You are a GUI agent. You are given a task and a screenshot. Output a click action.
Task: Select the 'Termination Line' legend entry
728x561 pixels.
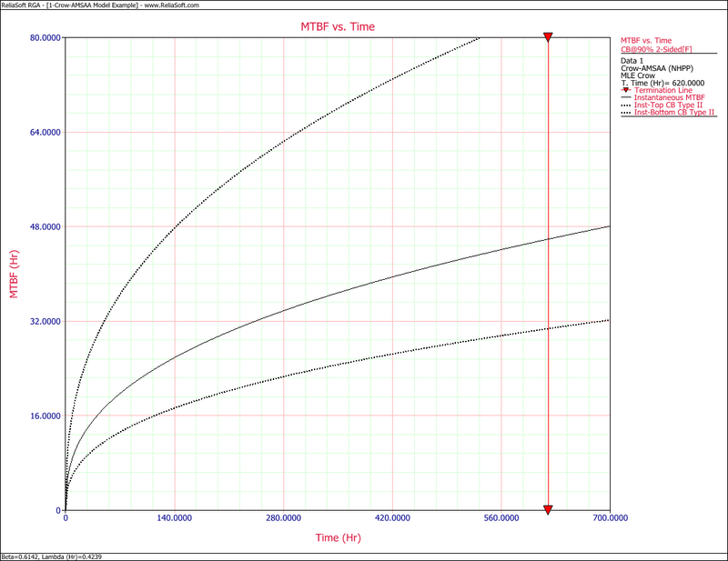(x=663, y=90)
